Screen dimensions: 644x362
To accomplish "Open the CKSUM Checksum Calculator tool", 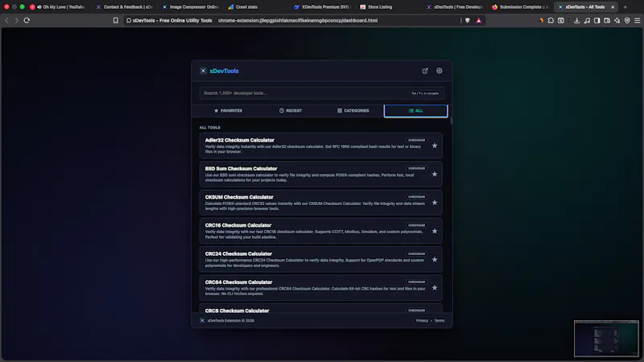I will click(x=320, y=203).
